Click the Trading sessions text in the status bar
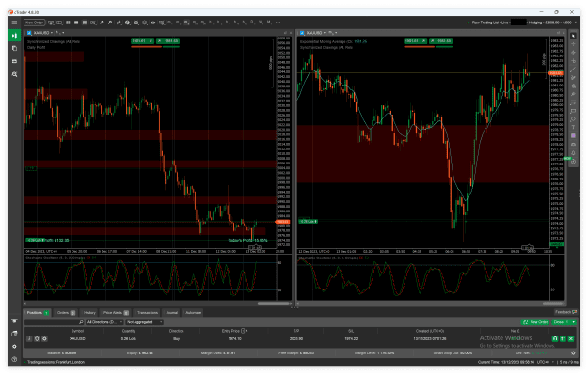The width and height of the screenshot is (588, 375). tap(55, 362)
